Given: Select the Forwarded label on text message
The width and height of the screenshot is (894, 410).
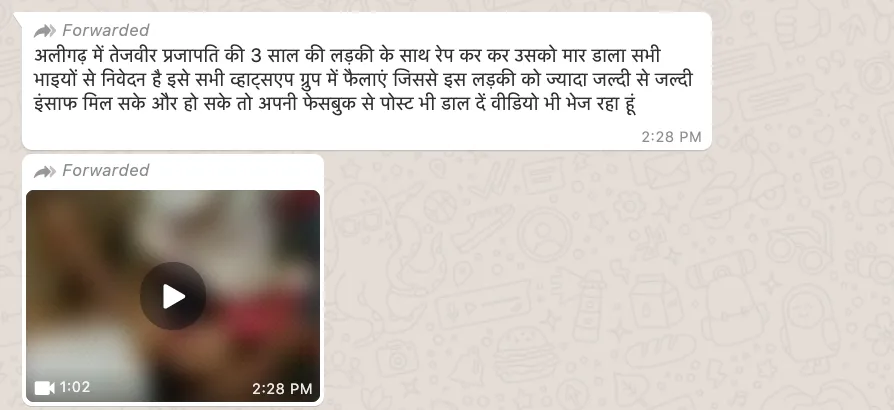Looking at the screenshot, I should pos(105,30).
